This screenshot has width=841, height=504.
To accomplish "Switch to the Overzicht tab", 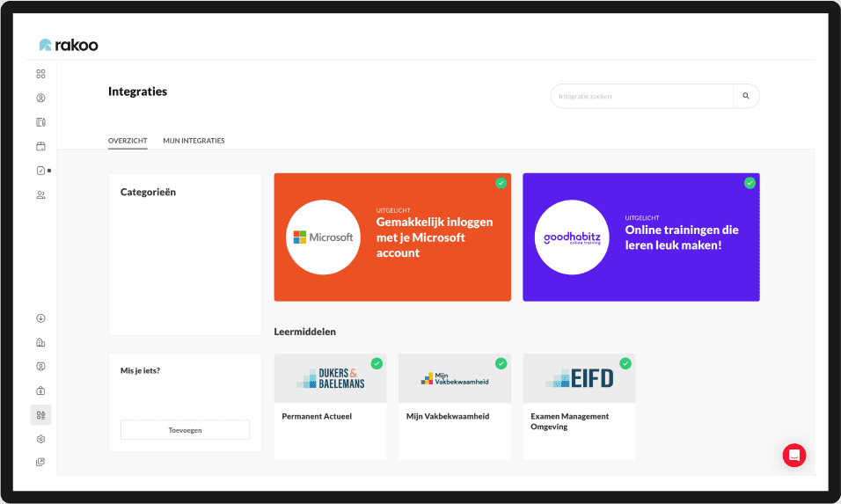I will (128, 141).
